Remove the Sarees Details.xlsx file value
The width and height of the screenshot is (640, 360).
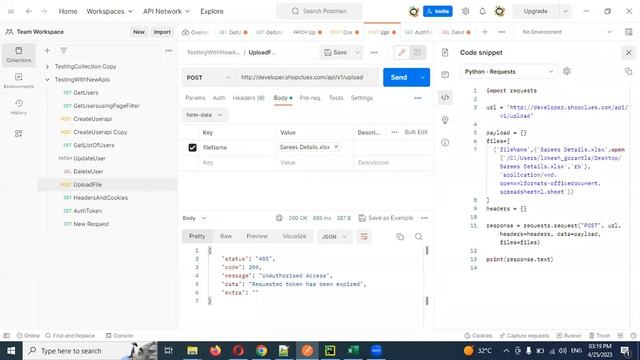pyautogui.click(x=336, y=147)
